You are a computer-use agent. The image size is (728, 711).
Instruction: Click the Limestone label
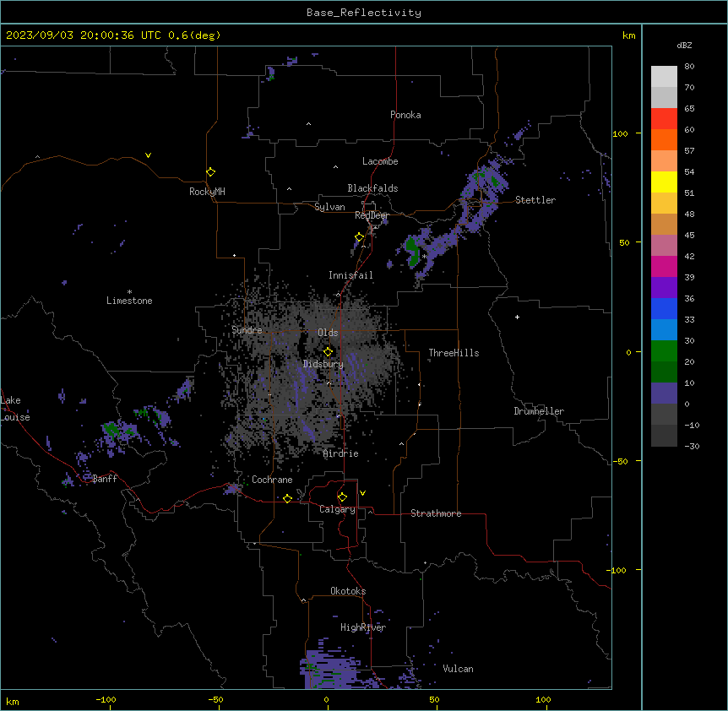tap(129, 301)
